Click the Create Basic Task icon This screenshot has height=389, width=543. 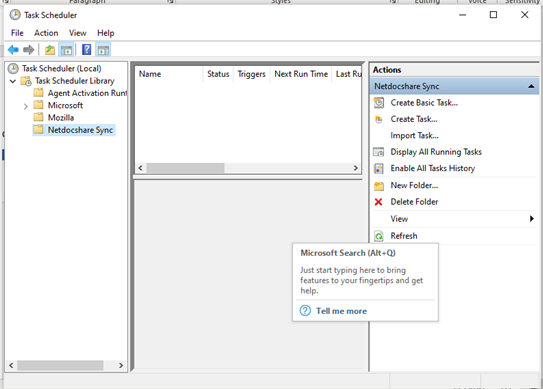pos(379,103)
